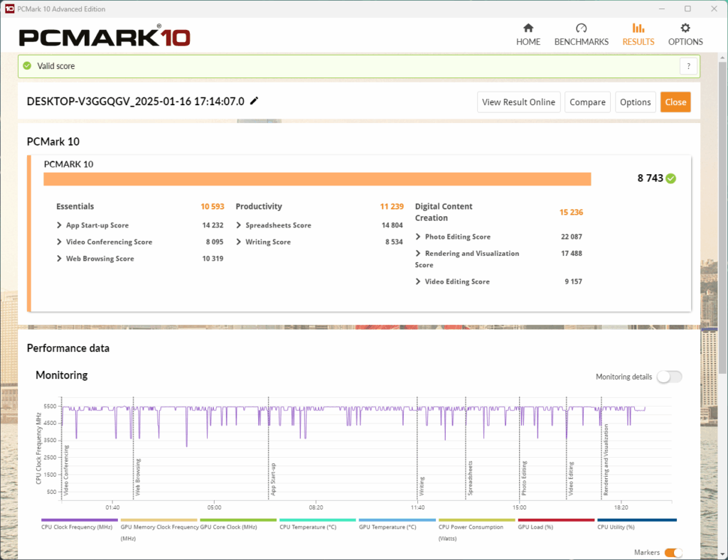Expand Rendering and Visualization Score chevron

point(418,253)
